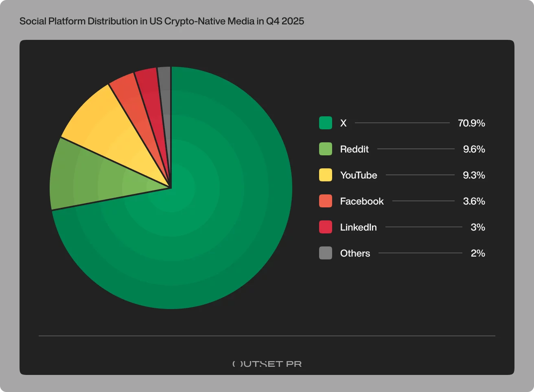The height and width of the screenshot is (392, 534).
Task: Select the X legend text label
Action: coord(343,123)
